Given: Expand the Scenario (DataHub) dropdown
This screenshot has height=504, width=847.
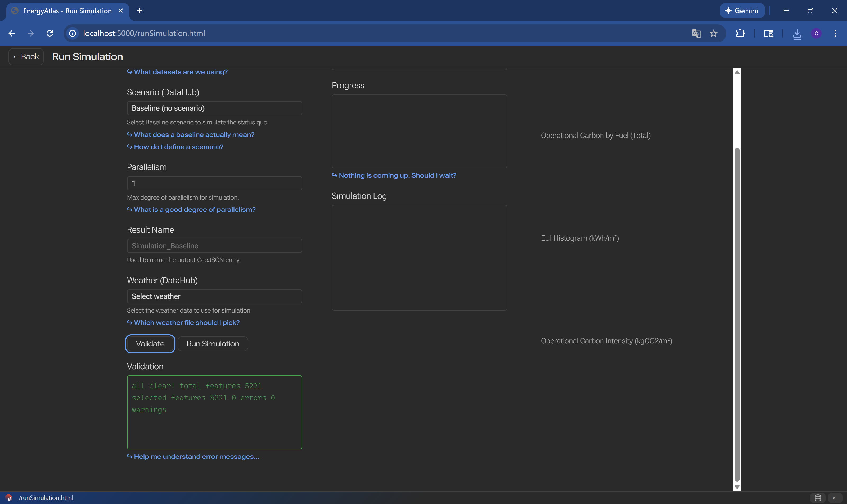Looking at the screenshot, I should pos(214,108).
